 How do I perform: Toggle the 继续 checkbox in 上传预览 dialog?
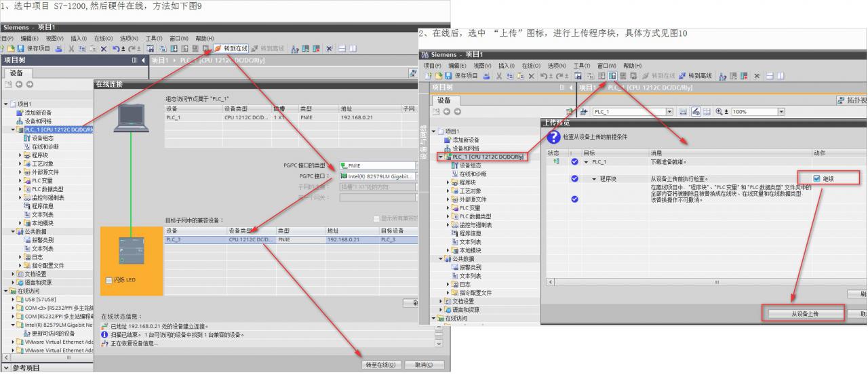(816, 178)
